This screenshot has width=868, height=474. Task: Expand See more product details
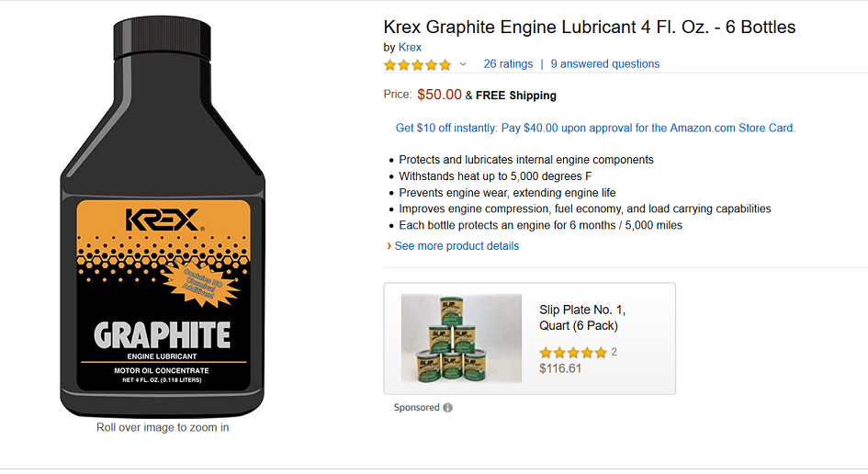[457, 246]
